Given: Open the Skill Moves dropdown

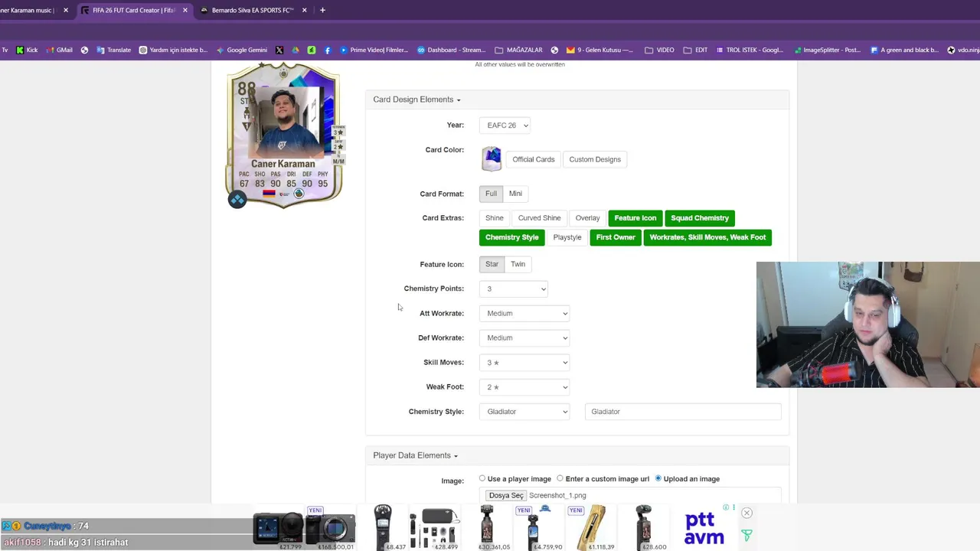Looking at the screenshot, I should [524, 362].
